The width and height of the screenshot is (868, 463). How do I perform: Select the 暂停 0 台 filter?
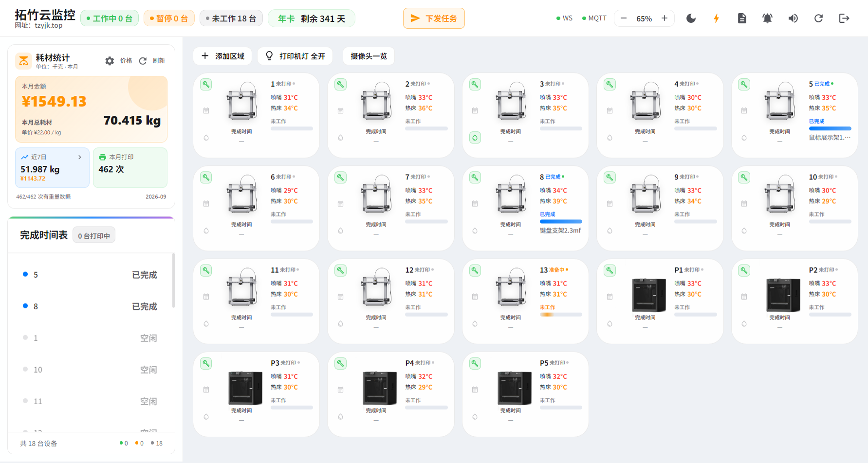(169, 18)
